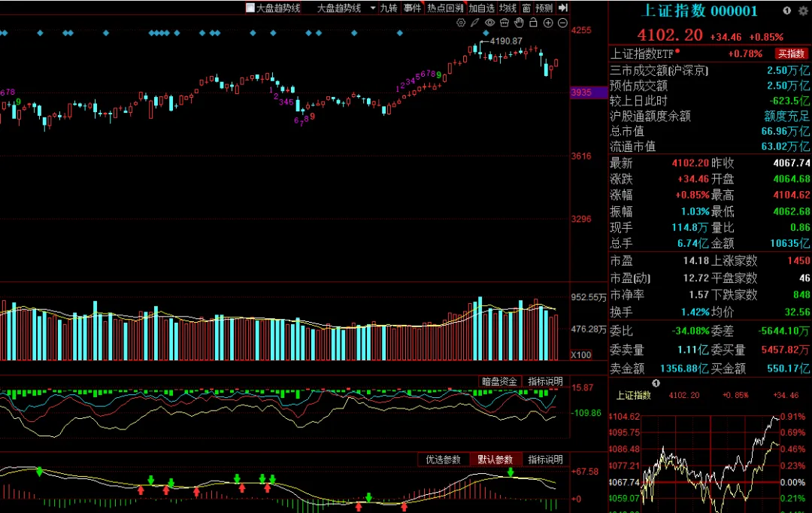Click the collapse-panel arrow icon in the toolbar
The image size is (812, 513).
563,8
